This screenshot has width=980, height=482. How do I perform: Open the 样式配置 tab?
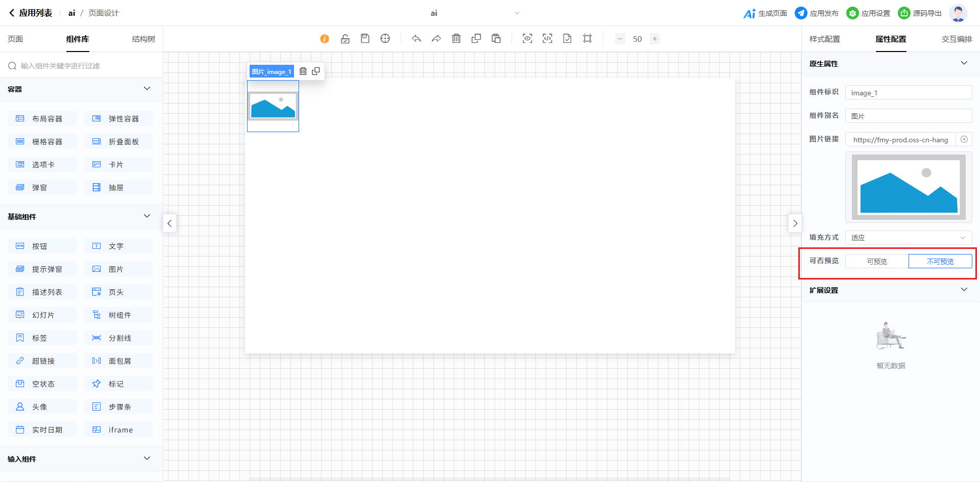(x=824, y=39)
